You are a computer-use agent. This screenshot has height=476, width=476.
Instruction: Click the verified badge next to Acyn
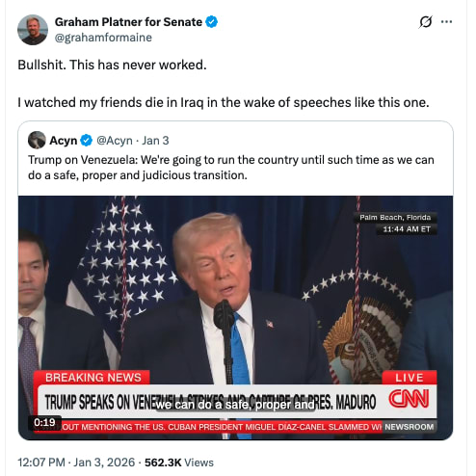(86, 141)
